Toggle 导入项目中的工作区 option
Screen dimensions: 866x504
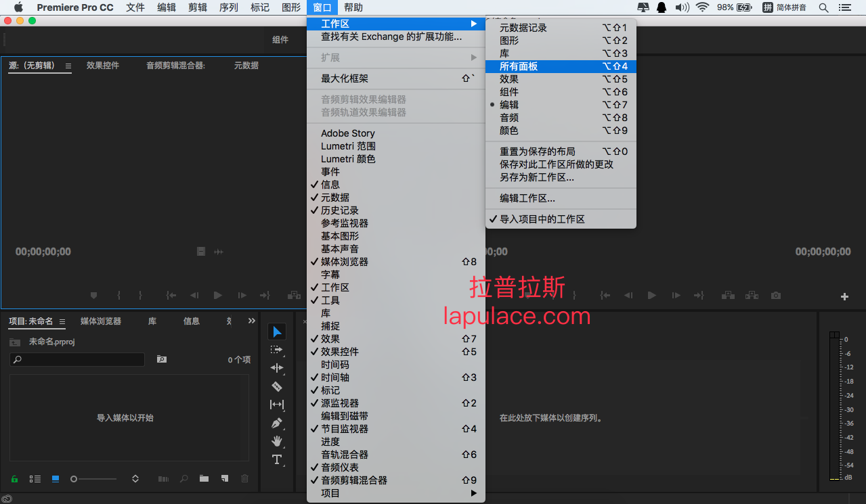coord(561,219)
